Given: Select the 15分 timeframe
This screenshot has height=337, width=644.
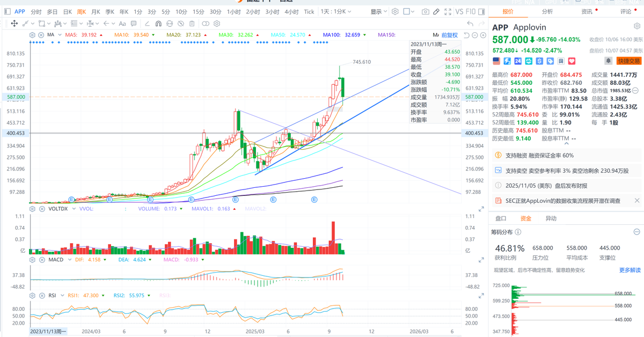Looking at the screenshot, I should (199, 11).
